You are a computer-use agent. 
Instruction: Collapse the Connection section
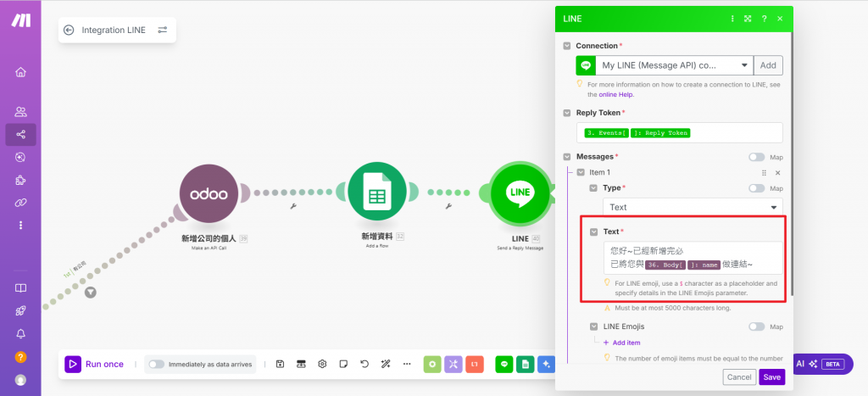click(566, 46)
